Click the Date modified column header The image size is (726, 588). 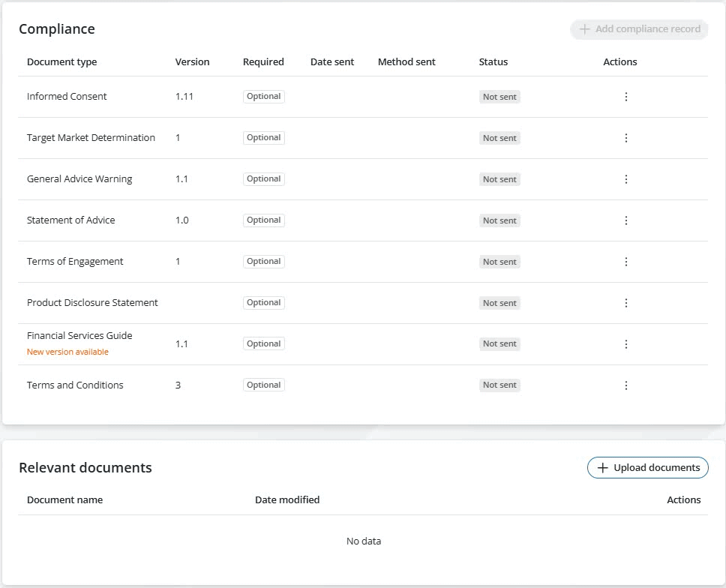287,499
